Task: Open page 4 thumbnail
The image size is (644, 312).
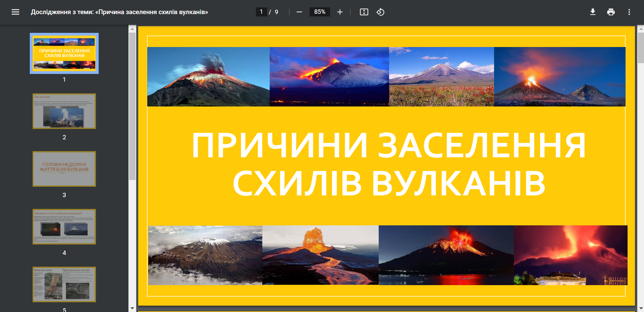Action: [64, 227]
